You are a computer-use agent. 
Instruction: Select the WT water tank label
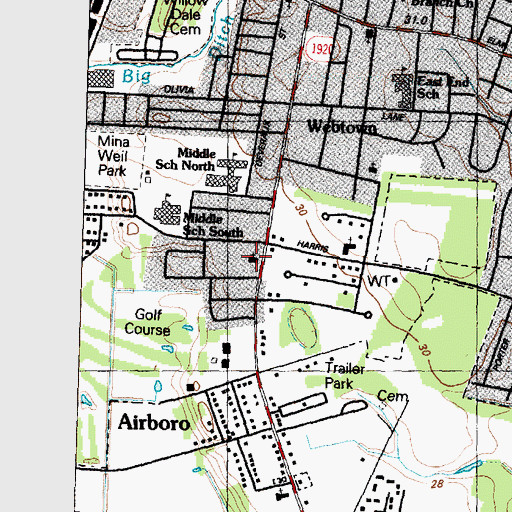tap(378, 281)
